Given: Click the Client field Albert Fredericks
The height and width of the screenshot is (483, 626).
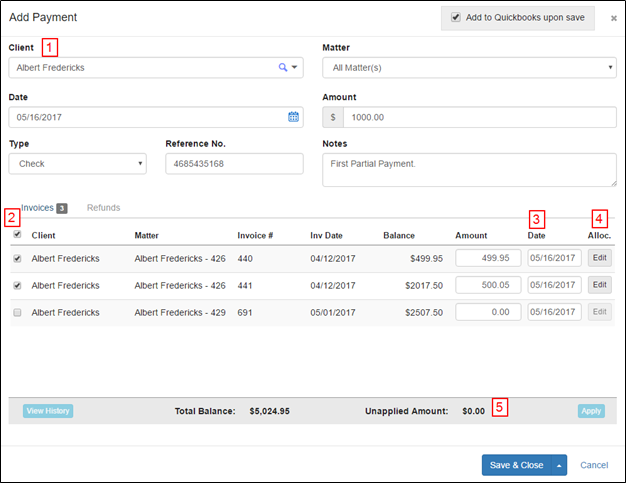Looking at the screenshot, I should [x=156, y=67].
